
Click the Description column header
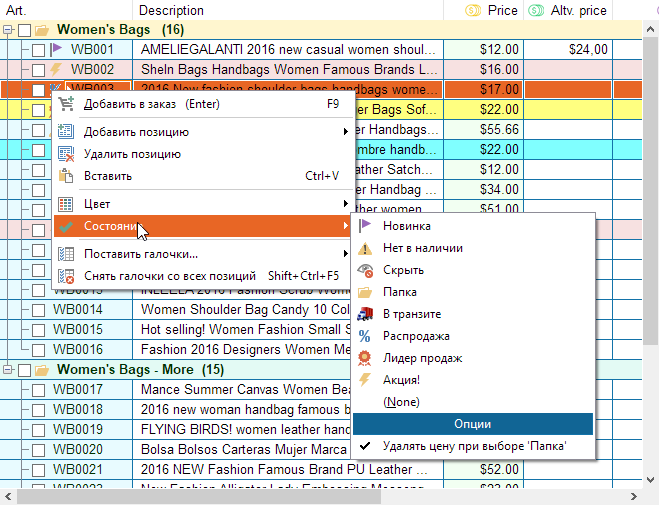pos(288,10)
